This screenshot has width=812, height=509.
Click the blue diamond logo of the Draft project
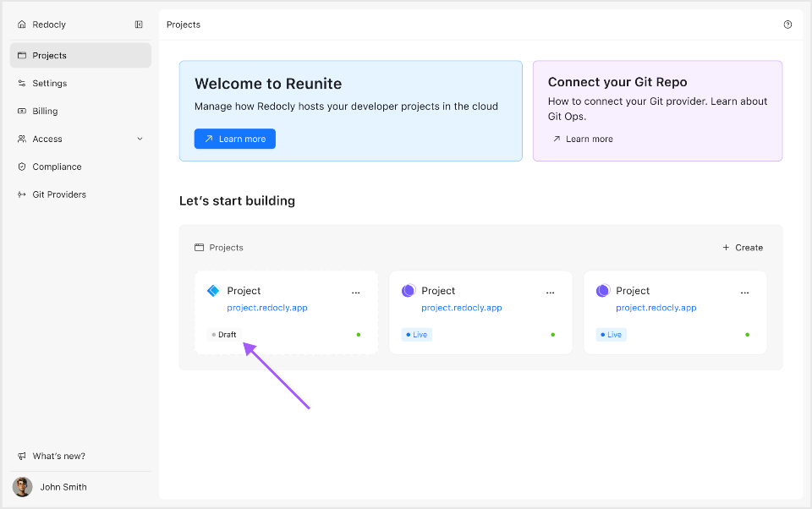tap(213, 291)
